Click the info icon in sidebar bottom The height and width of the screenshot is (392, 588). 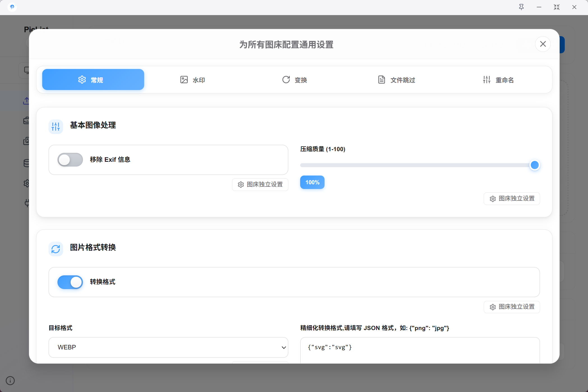coord(10,381)
